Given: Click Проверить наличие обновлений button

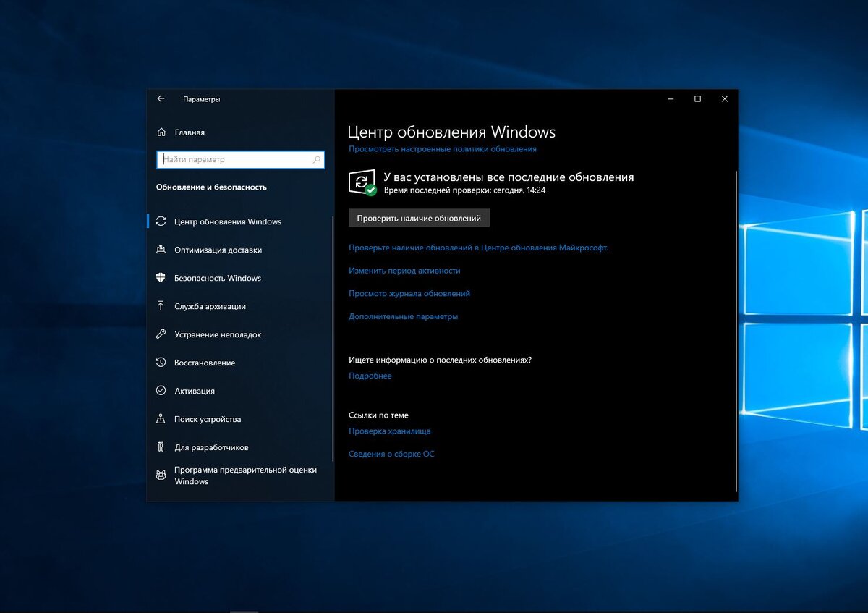Looking at the screenshot, I should pos(419,218).
